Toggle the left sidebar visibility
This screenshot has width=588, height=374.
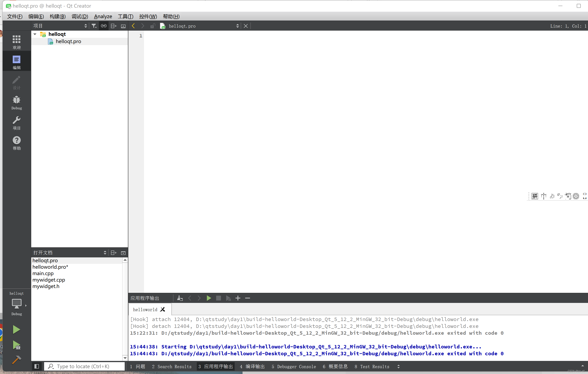pyautogui.click(x=37, y=366)
